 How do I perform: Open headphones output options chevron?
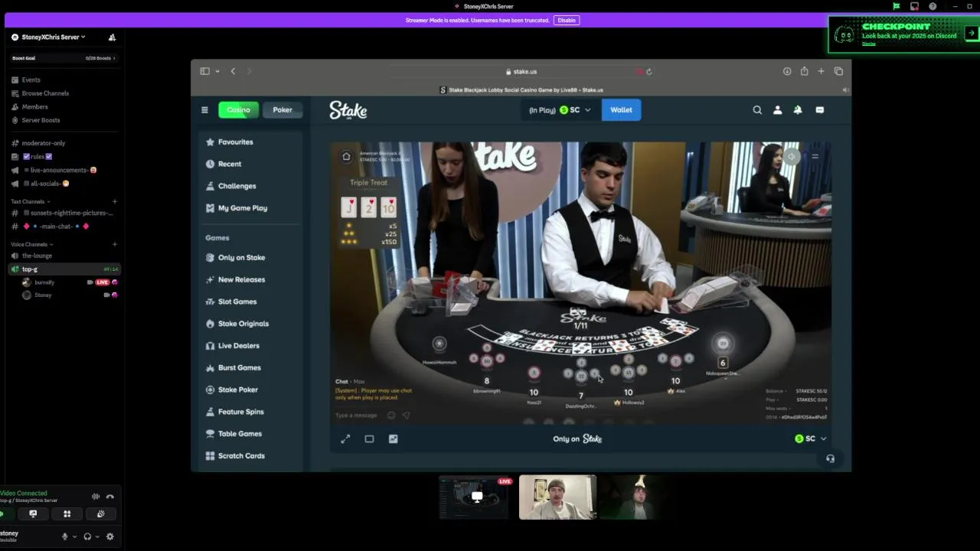pos(96,536)
